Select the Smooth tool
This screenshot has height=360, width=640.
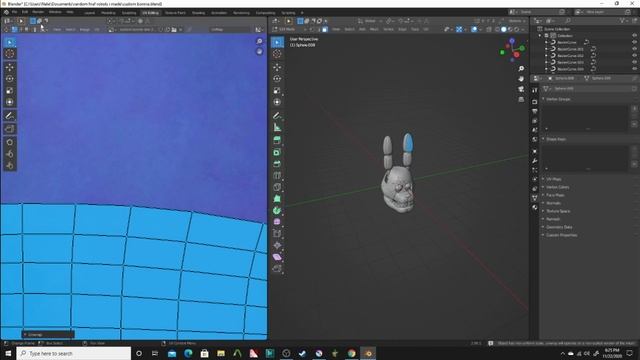tap(277, 222)
